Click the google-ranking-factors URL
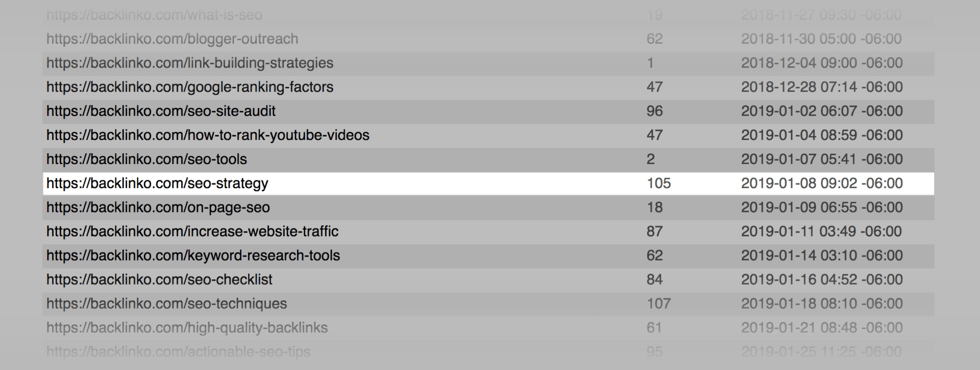980x370 pixels. 190,87
